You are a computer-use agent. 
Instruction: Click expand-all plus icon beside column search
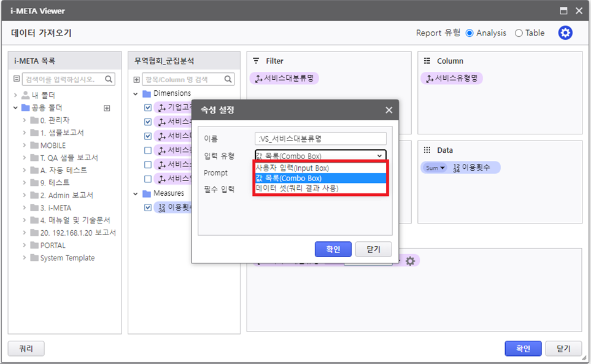coord(136,79)
